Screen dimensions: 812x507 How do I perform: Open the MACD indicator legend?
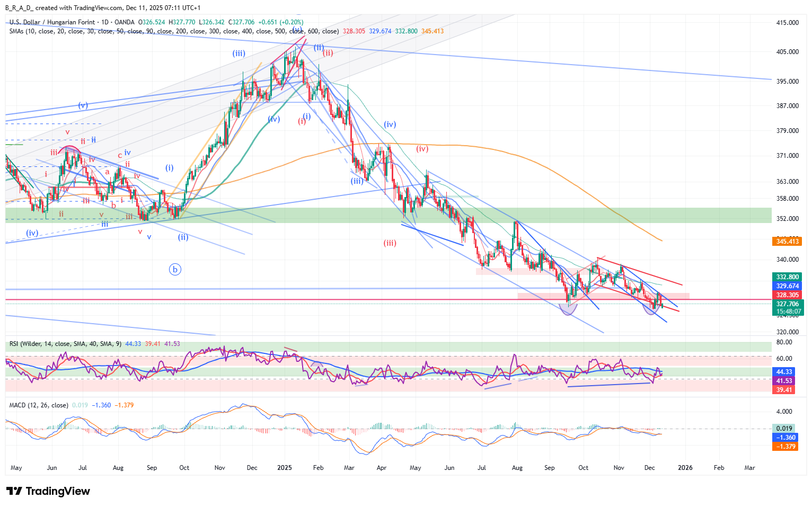(39, 405)
